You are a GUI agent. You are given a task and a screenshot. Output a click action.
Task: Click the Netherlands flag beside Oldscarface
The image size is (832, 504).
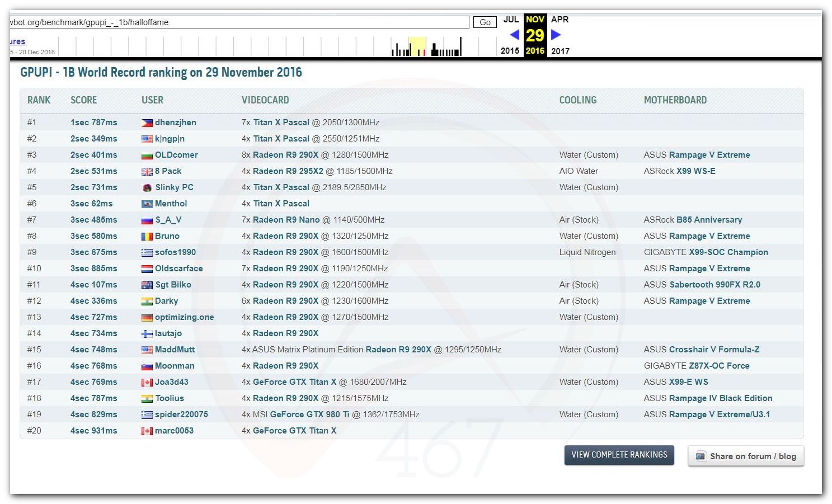[x=147, y=269]
